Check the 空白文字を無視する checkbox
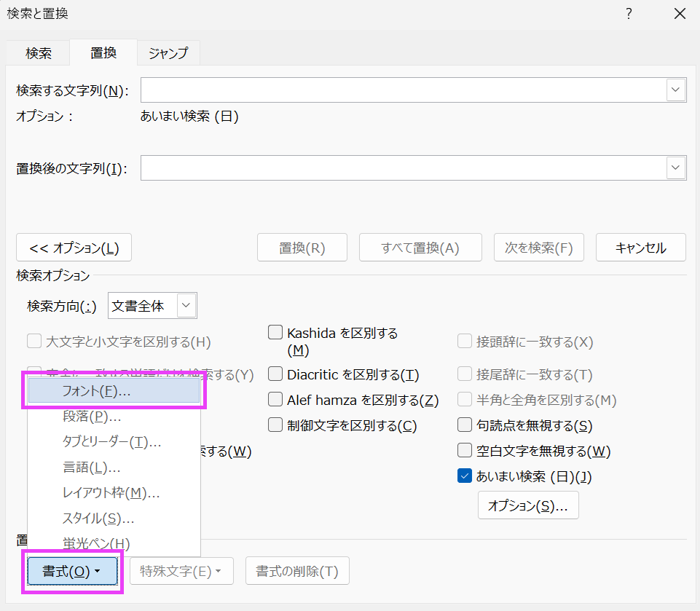This screenshot has height=611, width=700. pyautogui.click(x=464, y=451)
